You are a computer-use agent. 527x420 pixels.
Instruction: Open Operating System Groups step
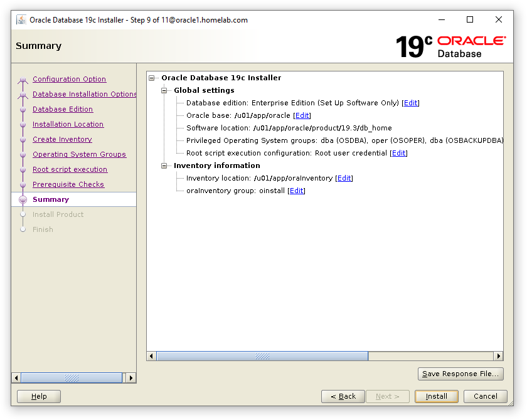(x=79, y=154)
